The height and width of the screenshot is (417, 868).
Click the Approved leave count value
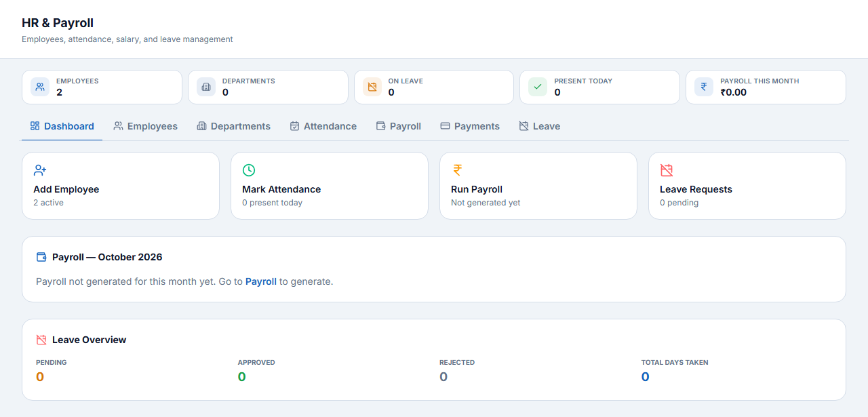click(x=242, y=377)
